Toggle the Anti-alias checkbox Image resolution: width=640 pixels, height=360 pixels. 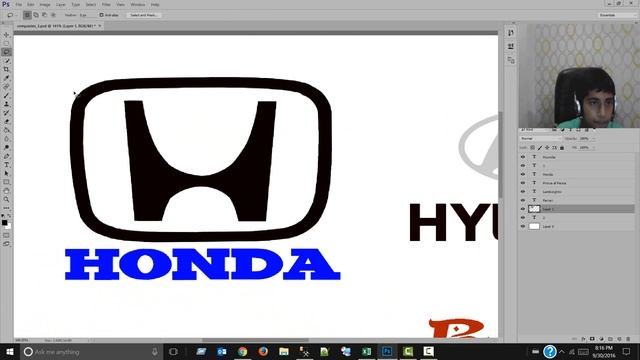click(101, 15)
